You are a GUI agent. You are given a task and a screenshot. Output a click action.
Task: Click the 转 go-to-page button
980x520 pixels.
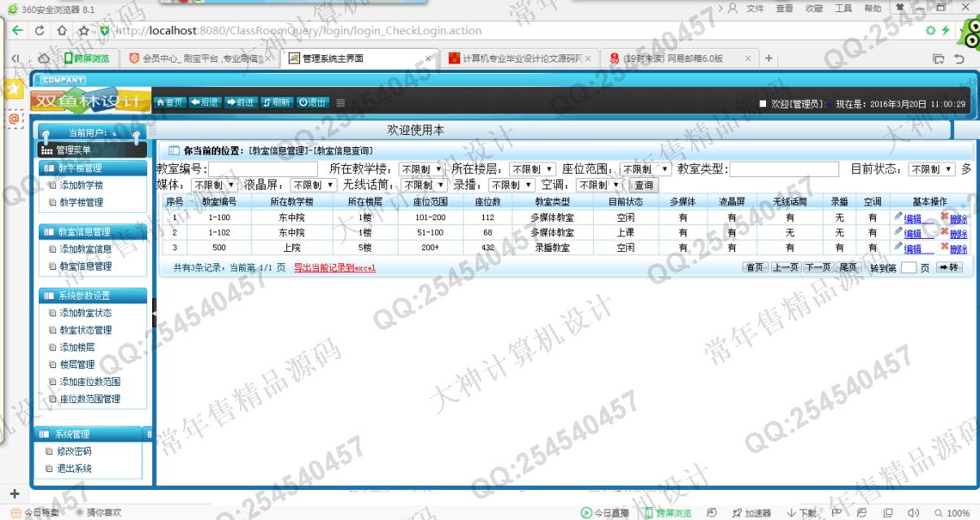[x=948, y=267]
